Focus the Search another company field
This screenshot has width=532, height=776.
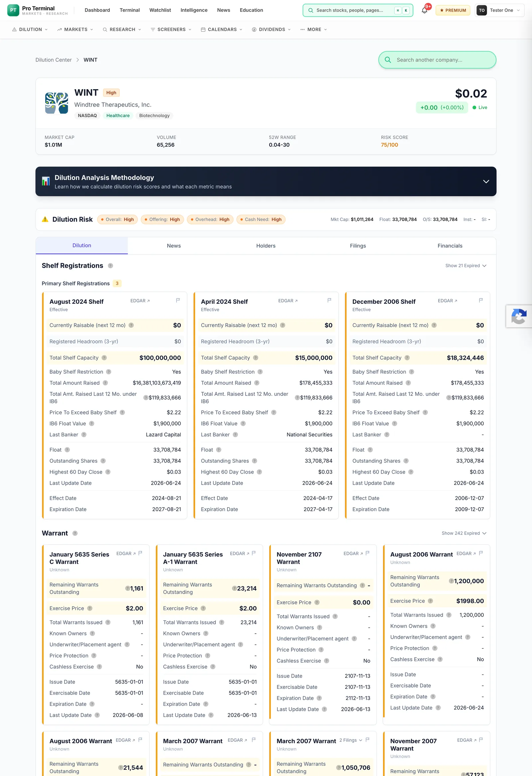point(437,60)
